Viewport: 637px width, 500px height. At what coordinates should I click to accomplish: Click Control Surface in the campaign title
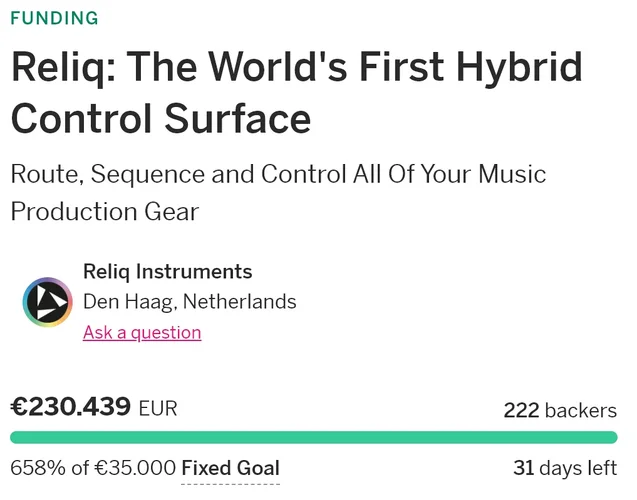[161, 118]
